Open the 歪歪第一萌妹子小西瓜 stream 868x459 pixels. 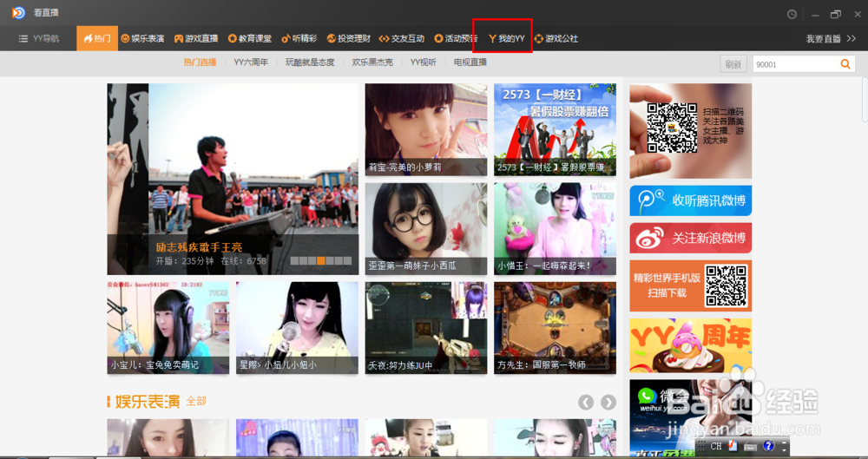(426, 229)
